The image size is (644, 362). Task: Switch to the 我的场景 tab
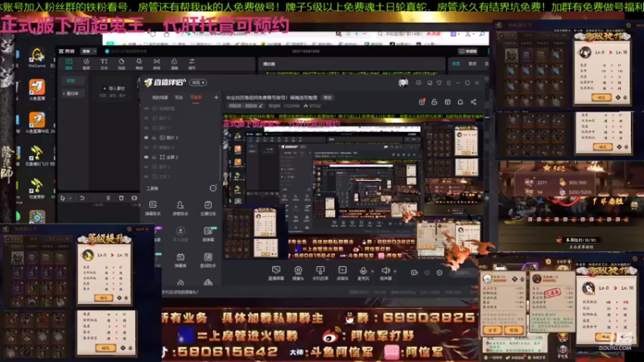click(x=159, y=97)
